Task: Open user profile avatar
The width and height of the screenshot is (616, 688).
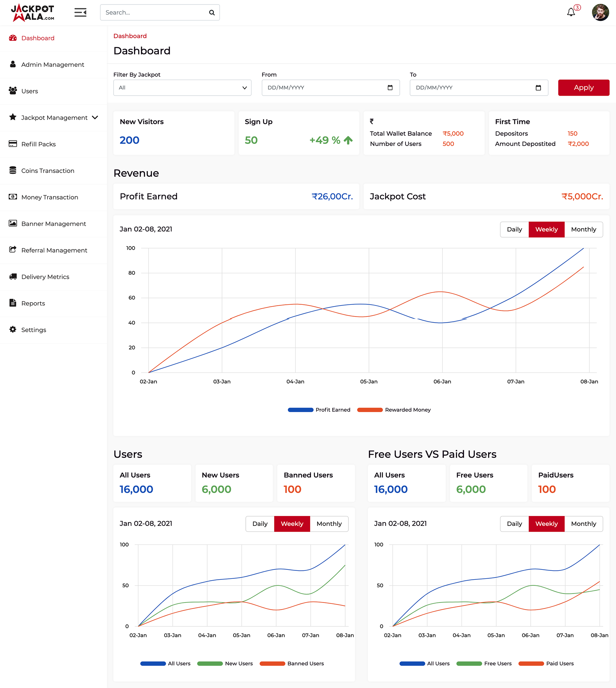Action: pos(600,13)
